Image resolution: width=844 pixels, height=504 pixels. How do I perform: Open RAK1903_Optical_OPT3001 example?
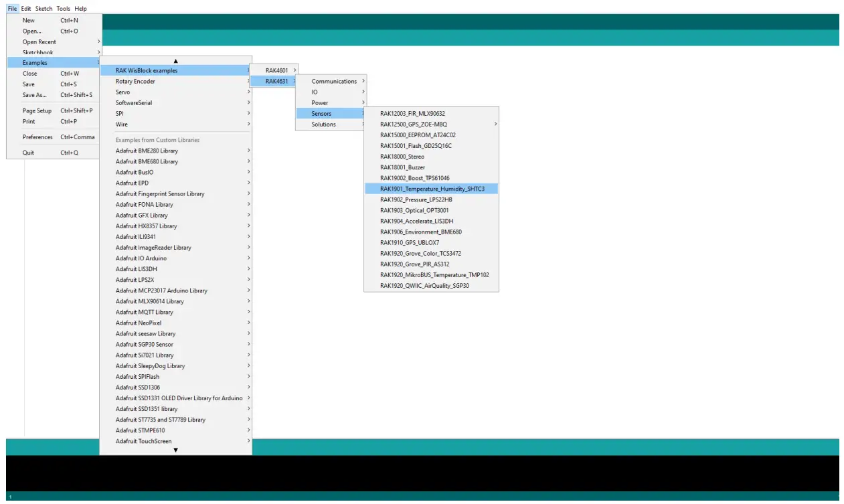[x=431, y=210]
